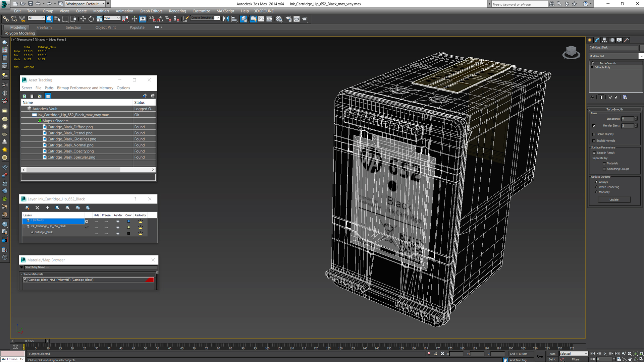Click the Auto key button
Viewport: 644px width, 362px height.
tap(552, 354)
